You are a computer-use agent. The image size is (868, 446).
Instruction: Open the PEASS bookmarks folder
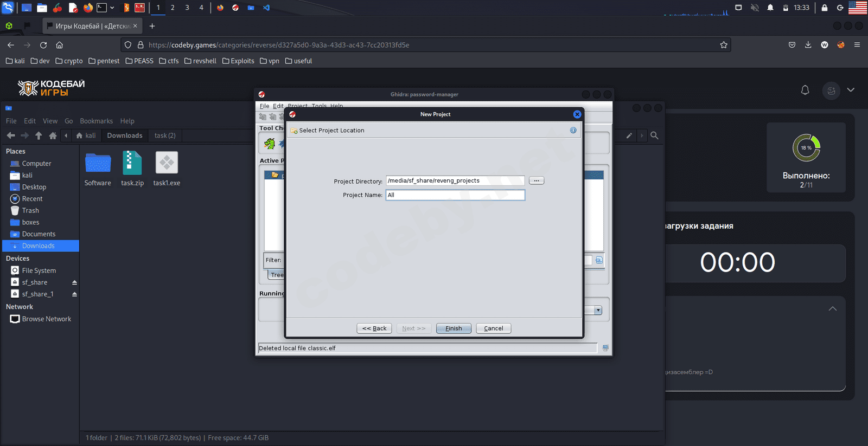[139, 61]
